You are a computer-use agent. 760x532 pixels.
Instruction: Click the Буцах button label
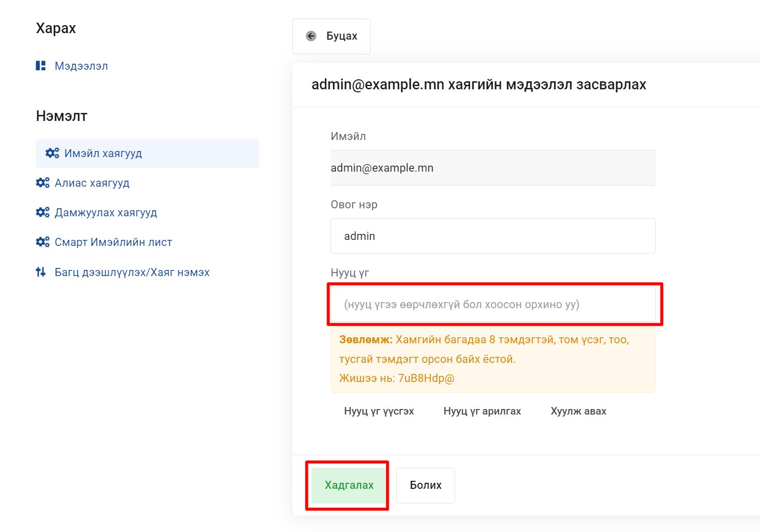click(x=342, y=36)
